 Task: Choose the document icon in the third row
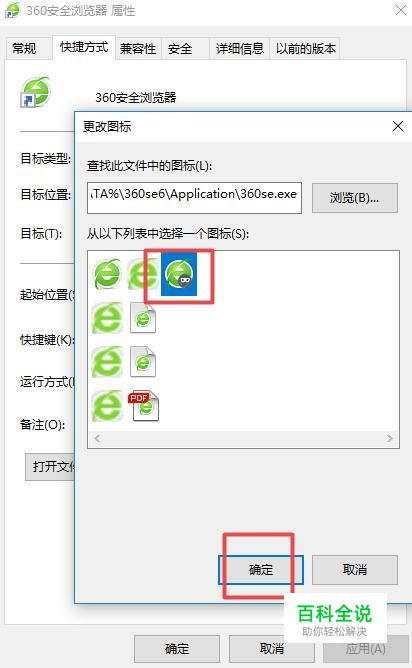pyautogui.click(x=143, y=362)
